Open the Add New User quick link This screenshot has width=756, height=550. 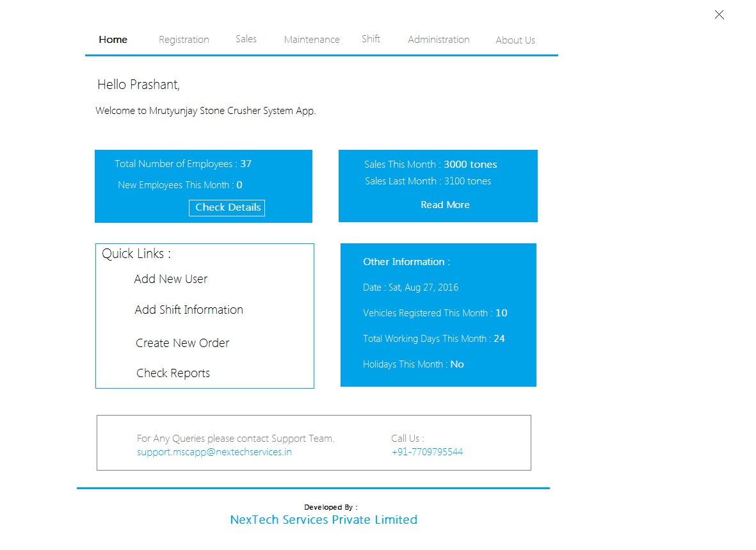(171, 279)
